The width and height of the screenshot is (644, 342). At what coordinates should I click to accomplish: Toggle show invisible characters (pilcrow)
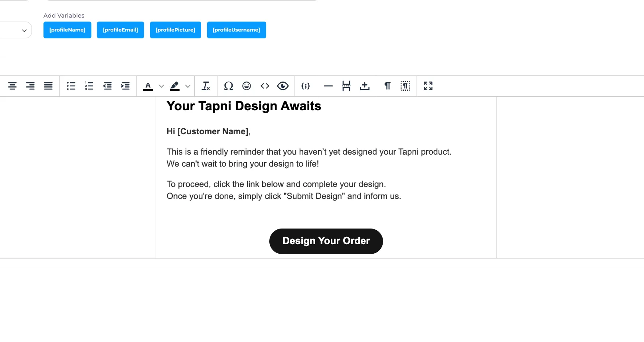tap(387, 86)
